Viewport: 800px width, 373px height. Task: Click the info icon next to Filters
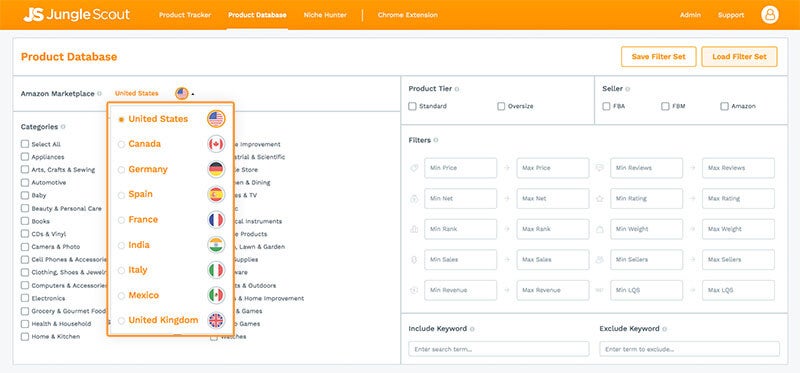pyautogui.click(x=436, y=140)
